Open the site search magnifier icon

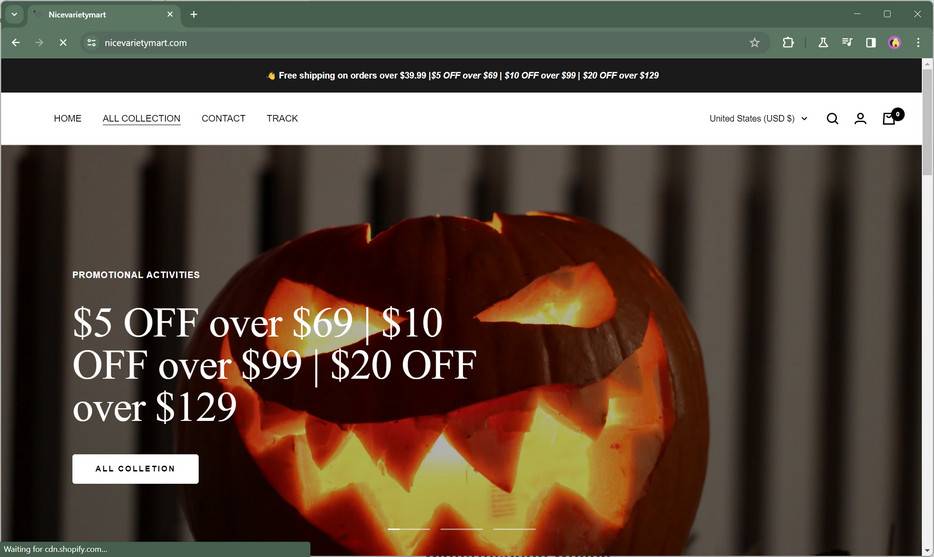coord(832,119)
